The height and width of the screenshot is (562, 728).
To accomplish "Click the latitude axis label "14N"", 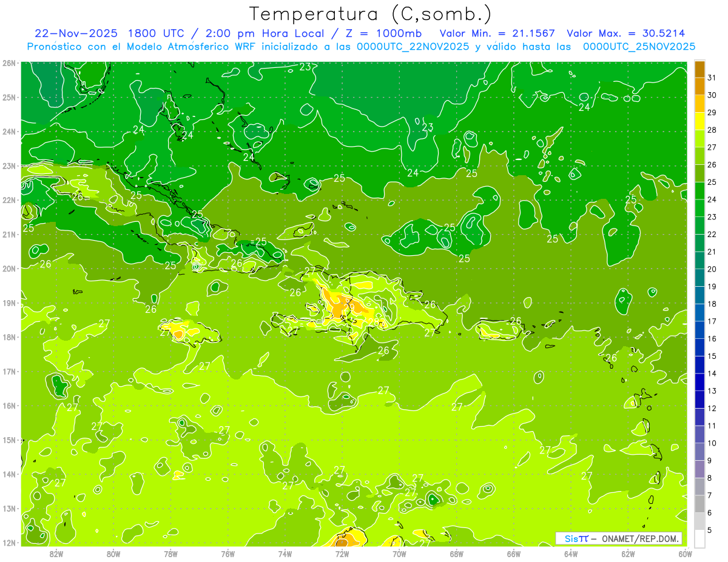I will [x=9, y=474].
